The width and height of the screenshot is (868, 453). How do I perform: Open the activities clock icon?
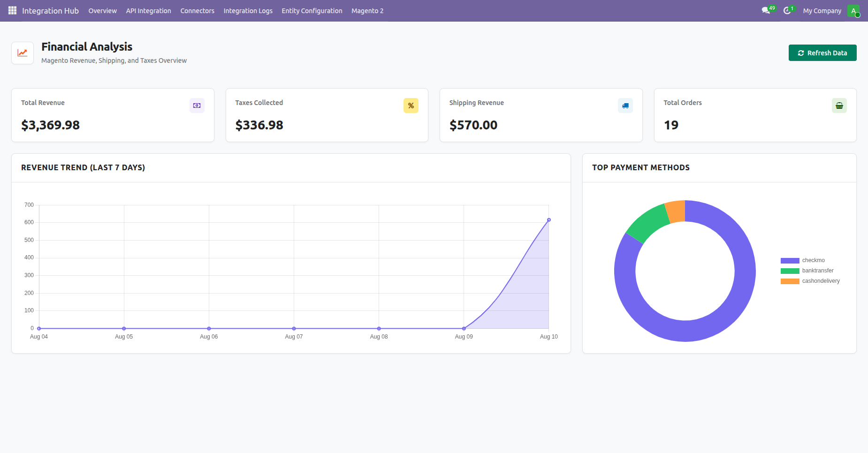click(787, 10)
